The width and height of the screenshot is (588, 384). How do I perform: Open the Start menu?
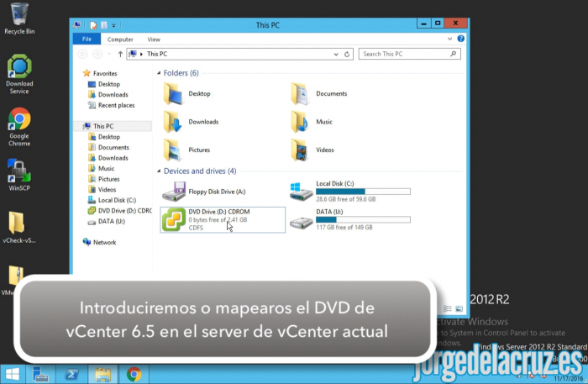(13, 374)
